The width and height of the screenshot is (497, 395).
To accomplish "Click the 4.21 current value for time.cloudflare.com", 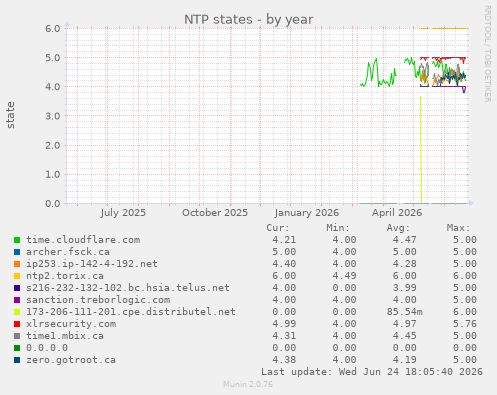I will pyautogui.click(x=284, y=240).
